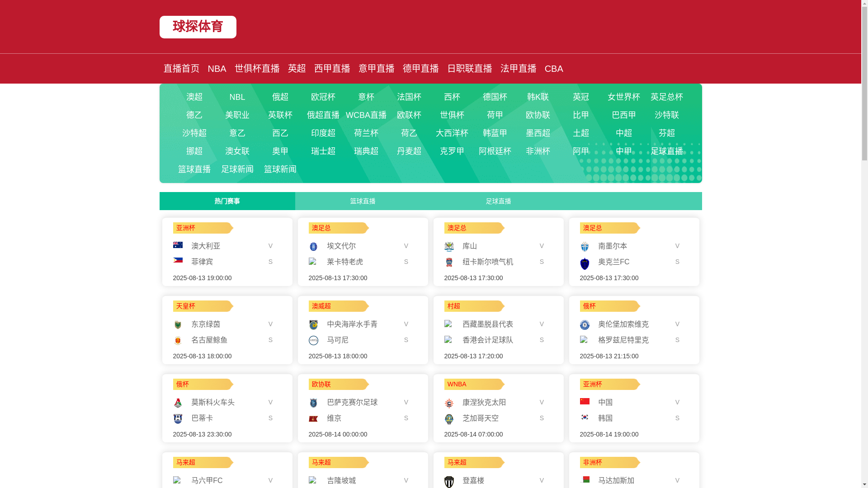Open 直播首页 in the navigation bar

181,68
